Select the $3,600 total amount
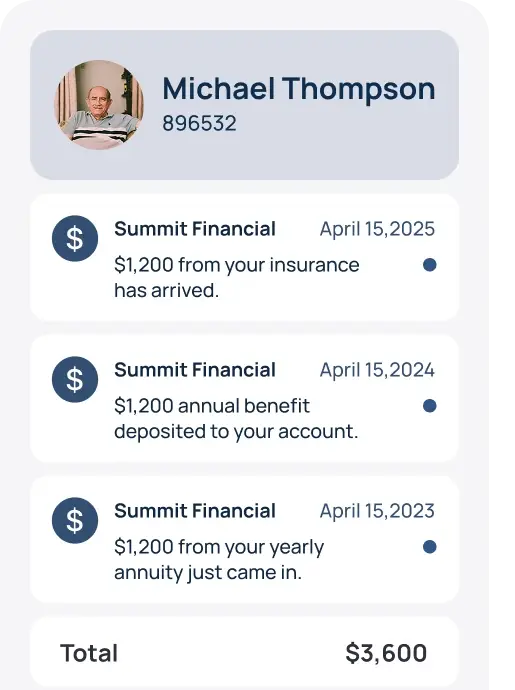This screenshot has height=690, width=515. (x=386, y=653)
